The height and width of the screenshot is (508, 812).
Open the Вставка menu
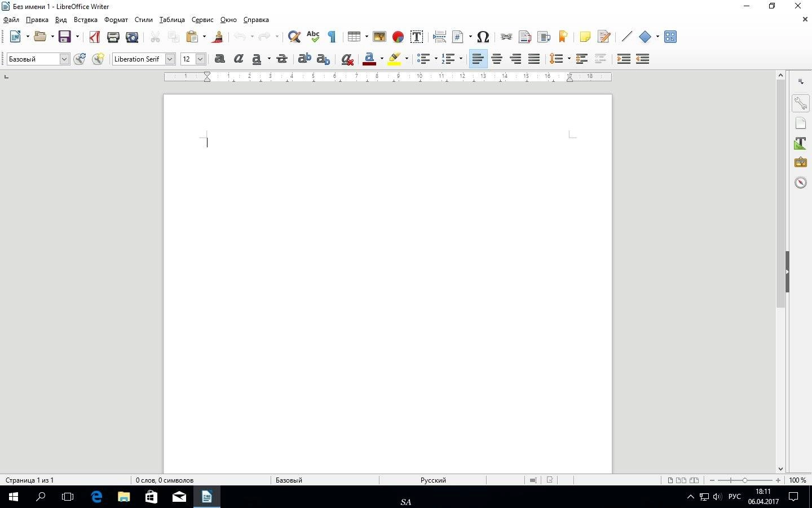86,20
